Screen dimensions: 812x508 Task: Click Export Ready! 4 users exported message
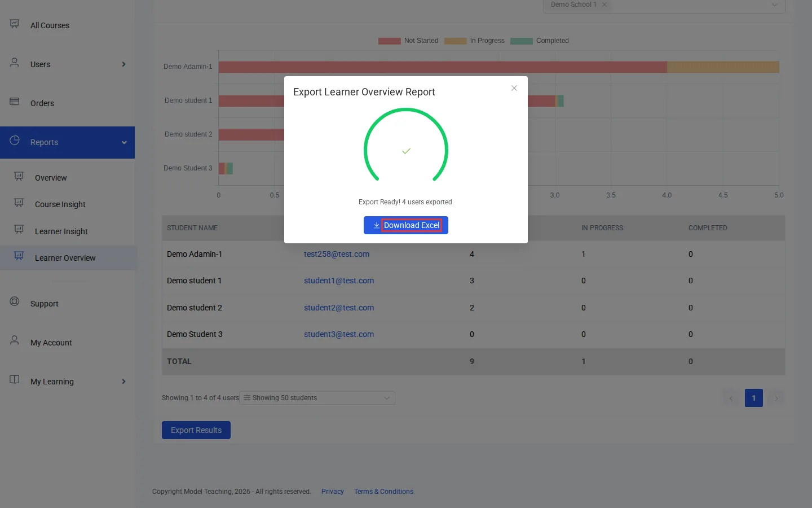406,202
